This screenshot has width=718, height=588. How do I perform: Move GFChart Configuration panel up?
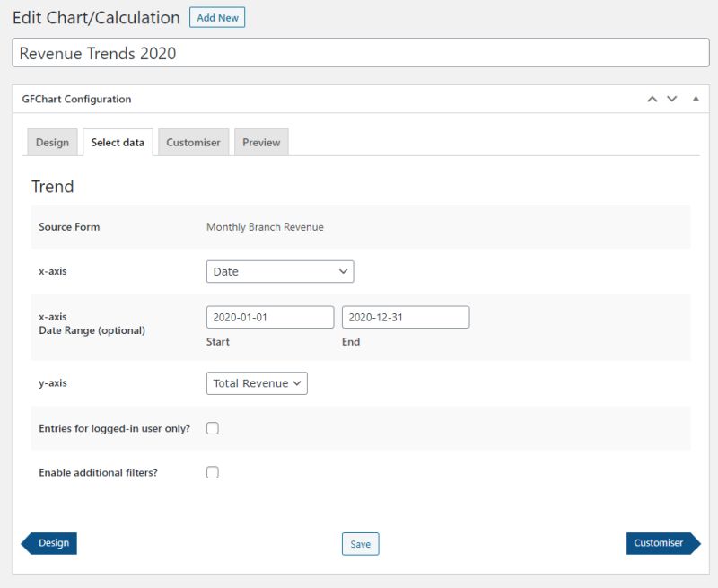[x=652, y=99]
